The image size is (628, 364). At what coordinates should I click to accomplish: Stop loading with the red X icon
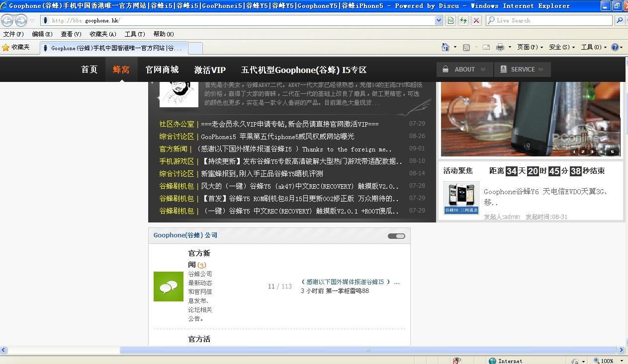click(x=476, y=20)
